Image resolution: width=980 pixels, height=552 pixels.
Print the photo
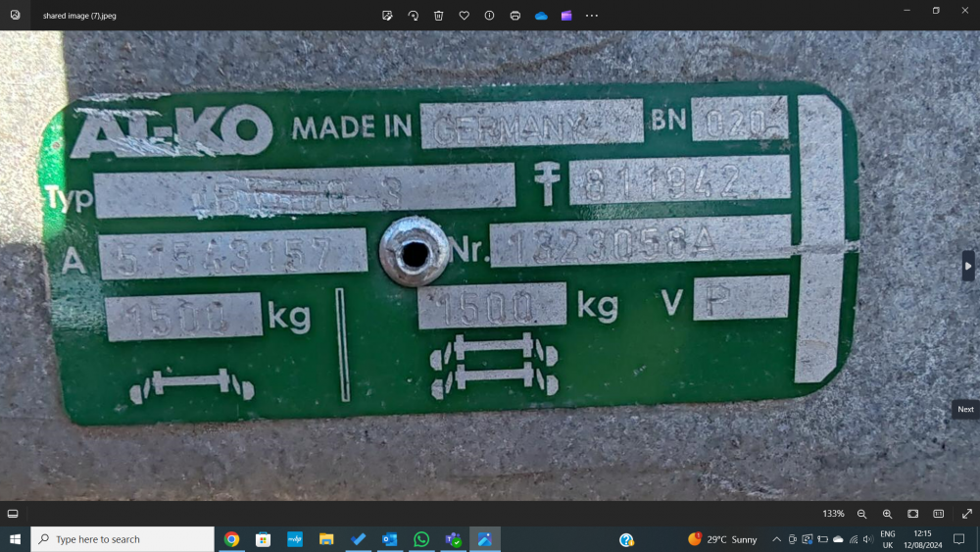[515, 16]
